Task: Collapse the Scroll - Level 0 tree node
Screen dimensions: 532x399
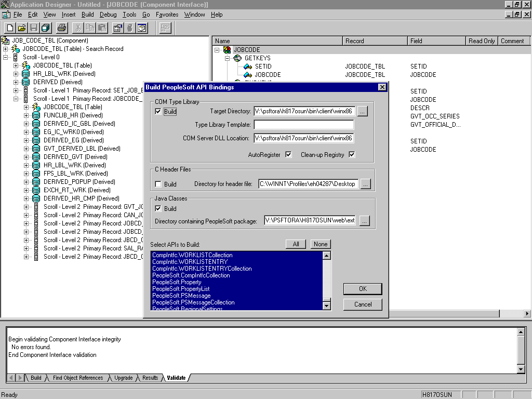Action: click(4, 57)
